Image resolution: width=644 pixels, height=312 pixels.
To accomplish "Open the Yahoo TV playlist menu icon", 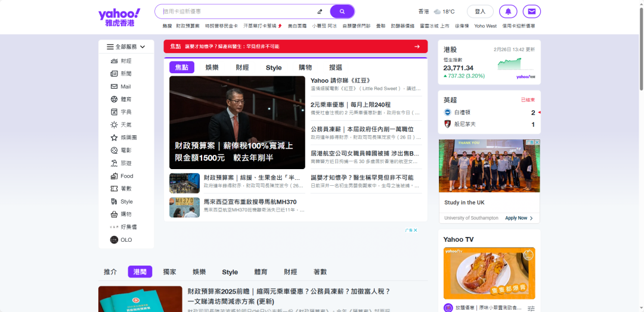I will coord(531,308).
